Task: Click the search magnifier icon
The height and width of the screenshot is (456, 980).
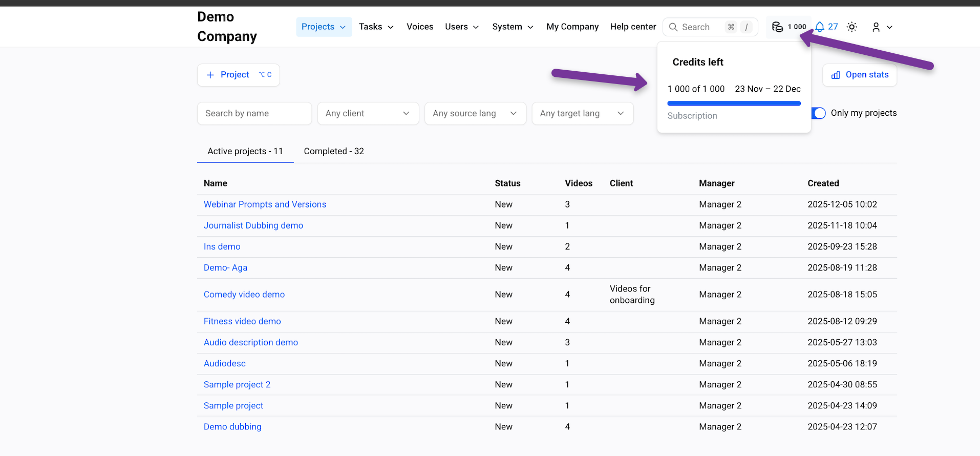Action: tap(673, 27)
